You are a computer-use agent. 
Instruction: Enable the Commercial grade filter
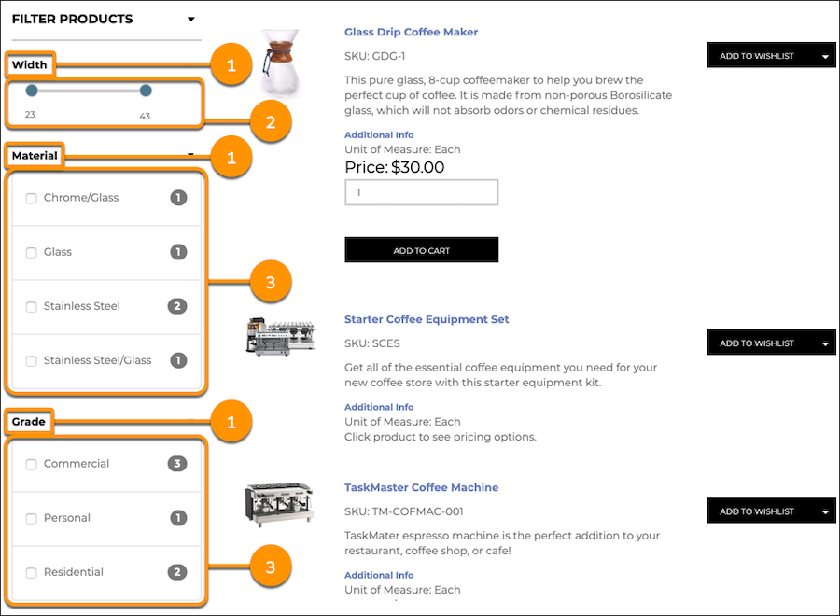[x=30, y=464]
